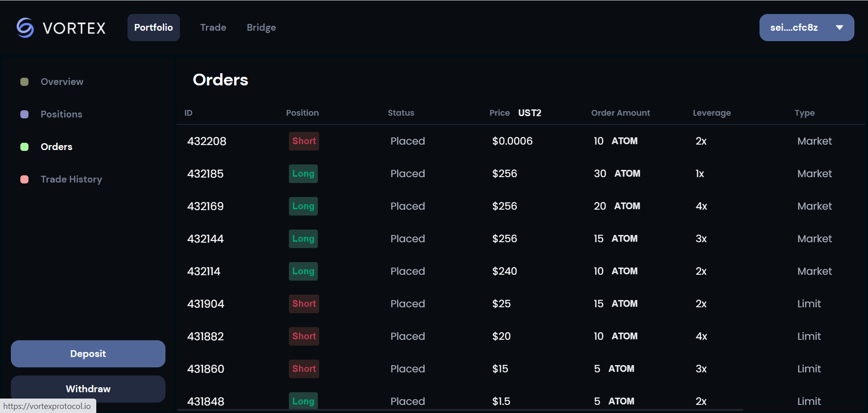Click the Order Amount column header
This screenshot has width=868, height=413.
[x=620, y=113]
